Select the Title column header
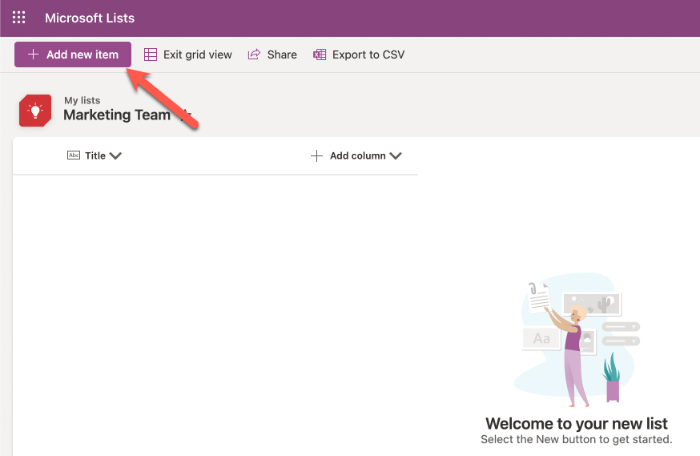The height and width of the screenshot is (456, 700). [95, 155]
